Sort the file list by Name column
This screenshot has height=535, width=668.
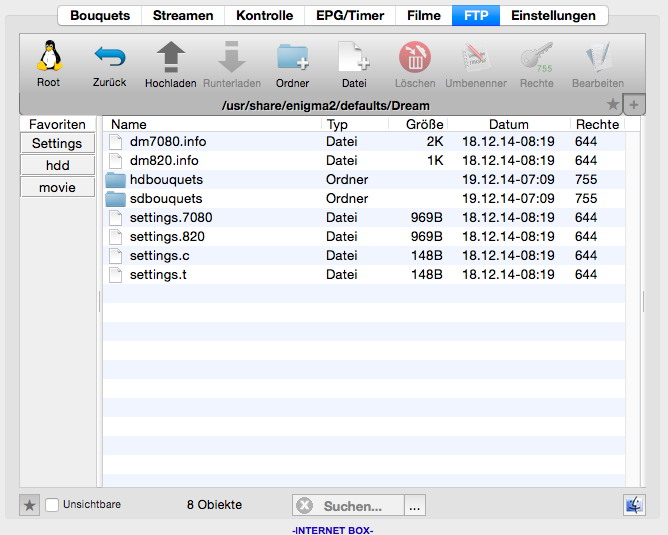213,125
